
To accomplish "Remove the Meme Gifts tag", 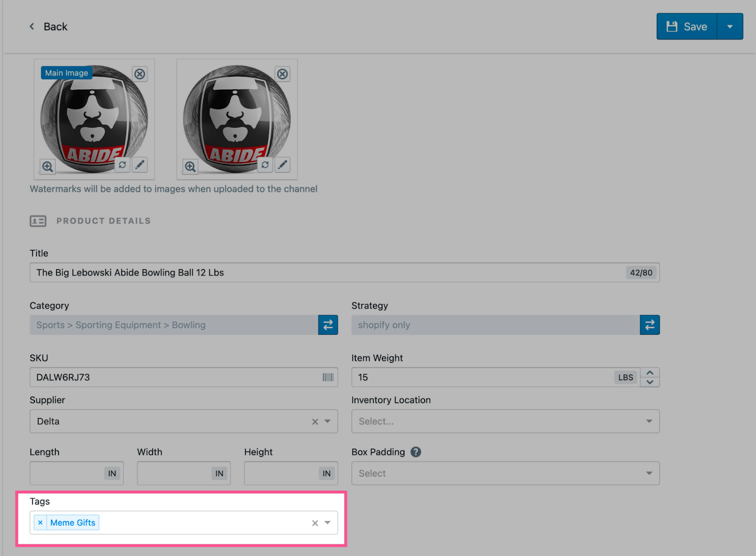I will pos(40,522).
